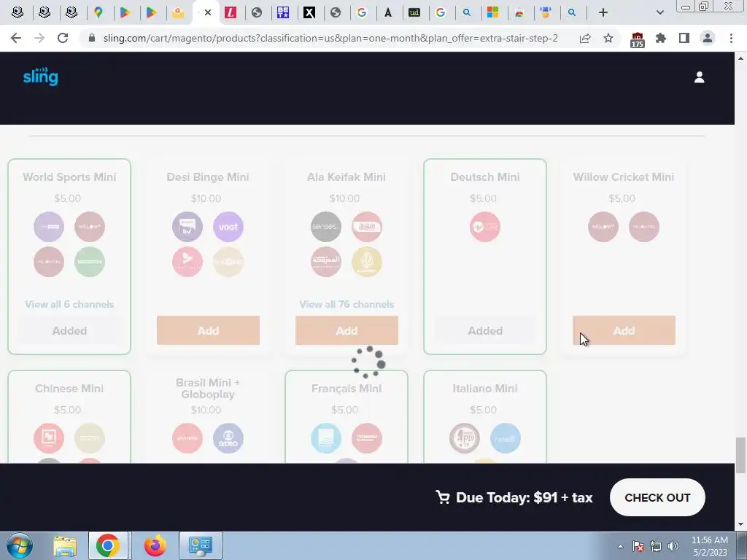Toggle the browser side panel
747x560 pixels.
click(x=684, y=38)
